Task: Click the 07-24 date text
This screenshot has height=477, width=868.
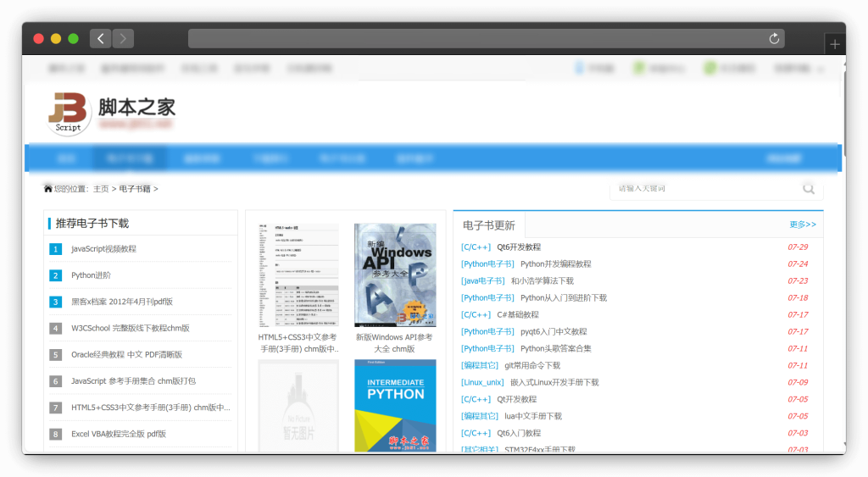Action: coord(798,264)
